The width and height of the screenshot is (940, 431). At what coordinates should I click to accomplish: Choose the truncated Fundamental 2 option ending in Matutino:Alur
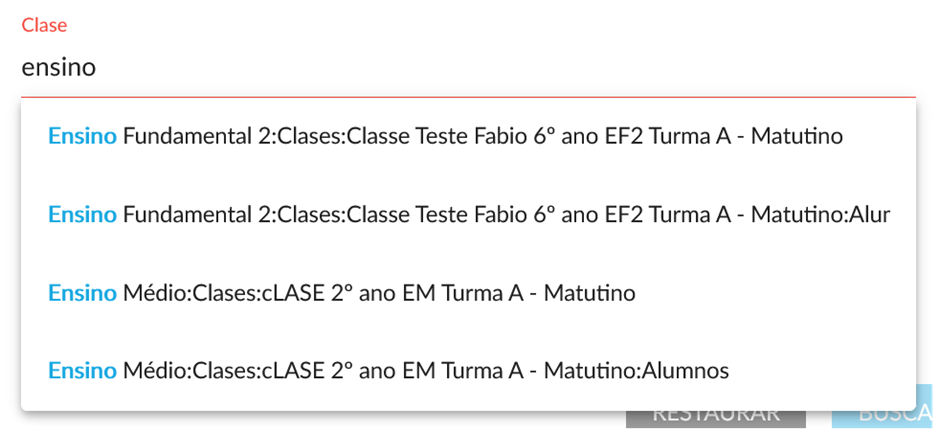[x=468, y=215]
